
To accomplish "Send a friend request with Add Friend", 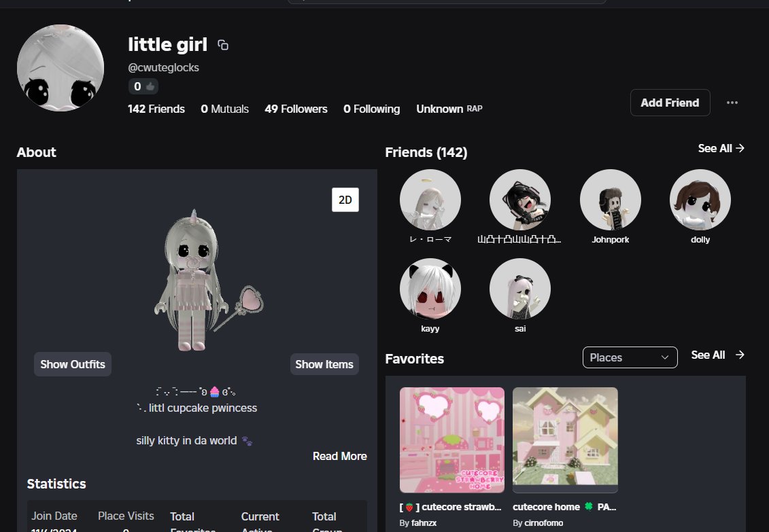I will pos(670,103).
